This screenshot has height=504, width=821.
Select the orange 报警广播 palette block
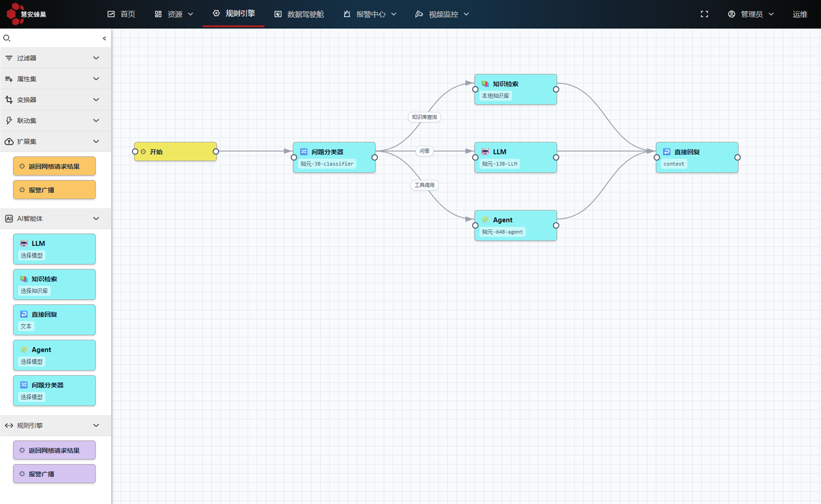pos(54,190)
